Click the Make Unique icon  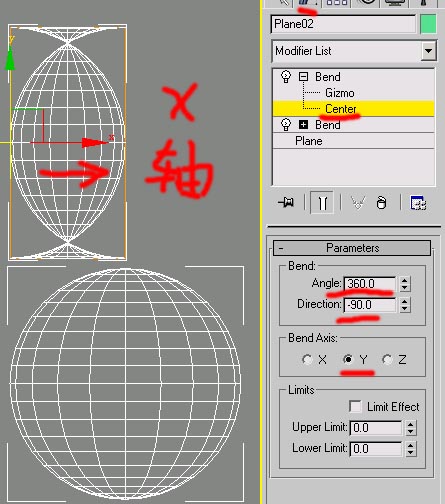click(x=358, y=202)
